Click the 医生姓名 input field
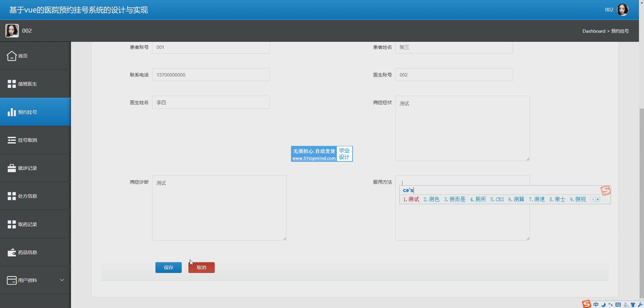Viewport: 644px width, 308px height. click(211, 102)
